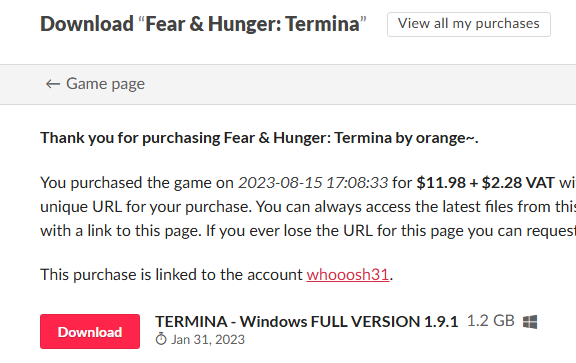Click the unique URL for your purchase sentence
The image size is (576, 363).
pos(146,207)
